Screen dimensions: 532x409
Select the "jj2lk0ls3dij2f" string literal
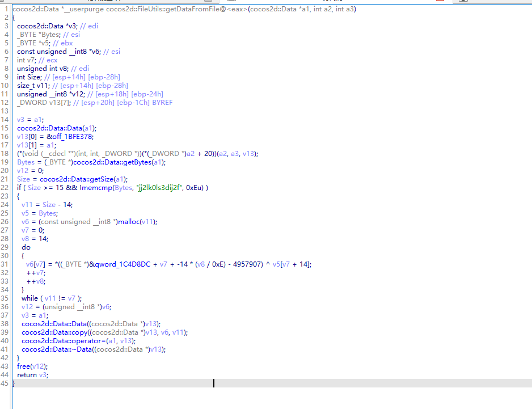point(161,188)
